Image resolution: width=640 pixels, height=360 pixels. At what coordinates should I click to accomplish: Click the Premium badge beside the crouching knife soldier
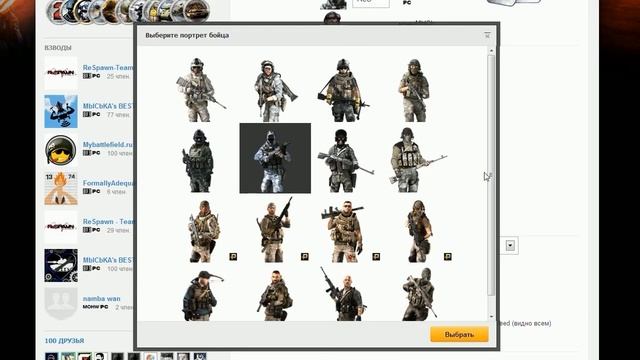pos(233,256)
